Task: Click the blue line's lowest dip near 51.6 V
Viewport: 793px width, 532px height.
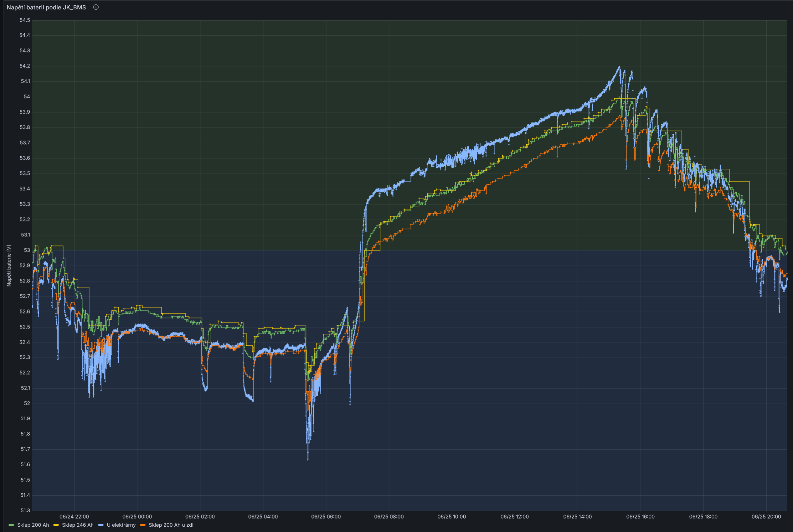Action: click(x=308, y=459)
